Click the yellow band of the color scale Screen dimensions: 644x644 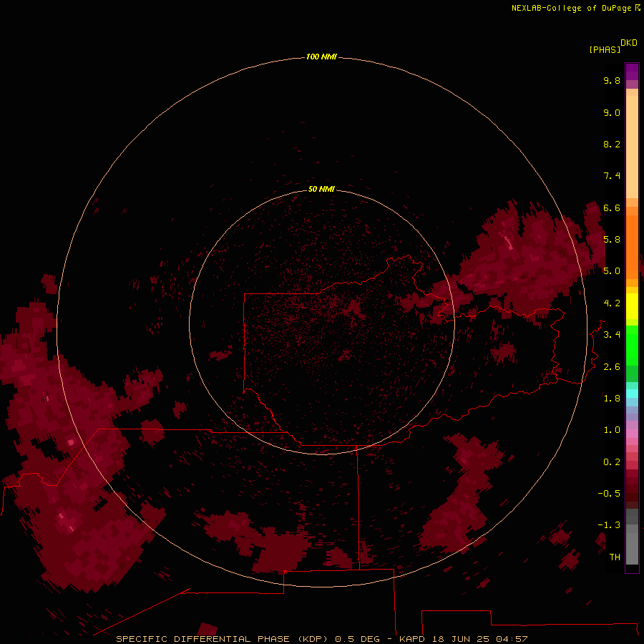(632, 306)
